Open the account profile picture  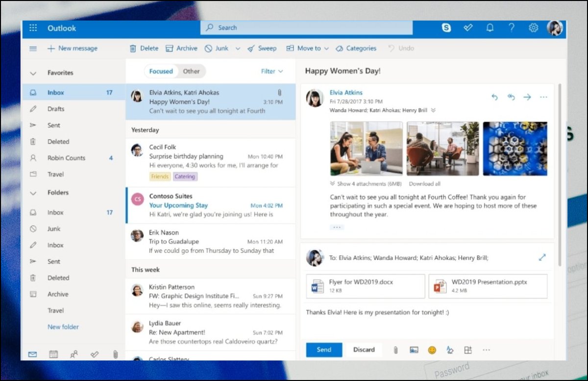pos(555,28)
